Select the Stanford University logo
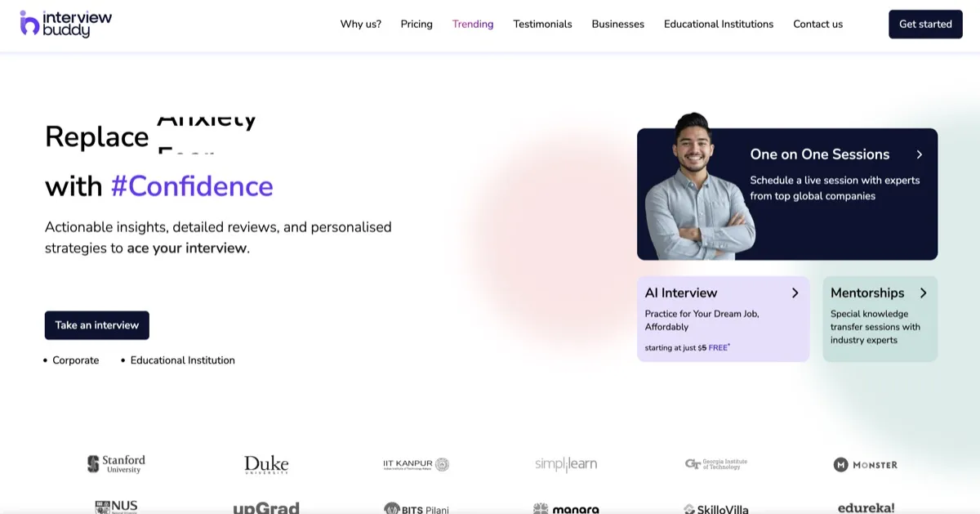 116,463
